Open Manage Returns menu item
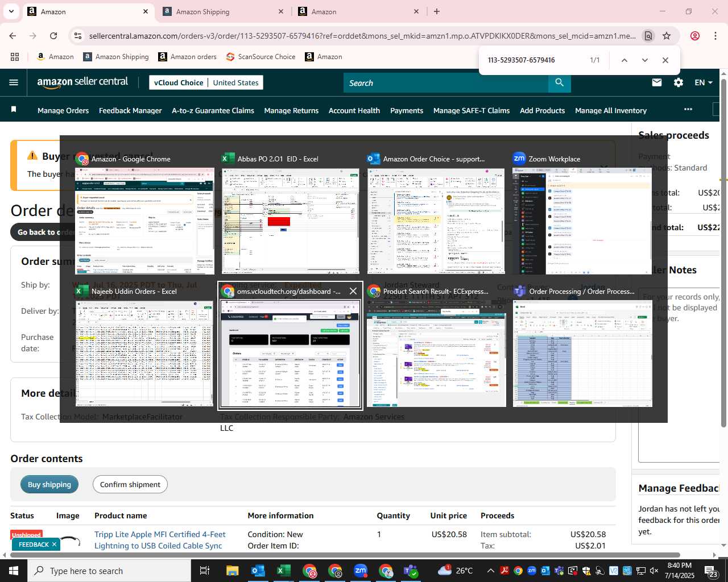Image resolution: width=728 pixels, height=582 pixels. coord(291,110)
